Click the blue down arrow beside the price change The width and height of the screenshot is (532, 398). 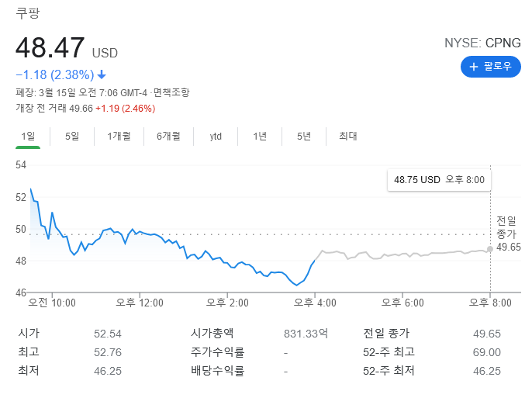coord(102,75)
